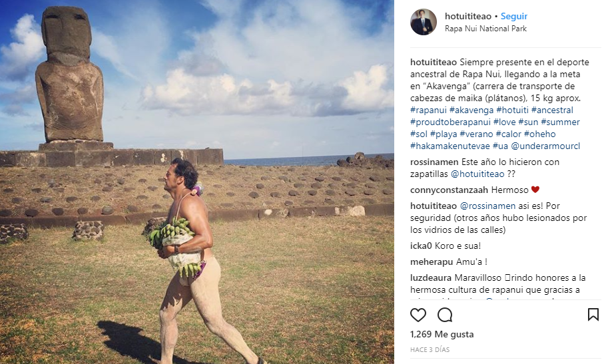Viewport: 604px width, 364px height.
Task: Open meherapu commenter profile
Action: tap(430, 262)
